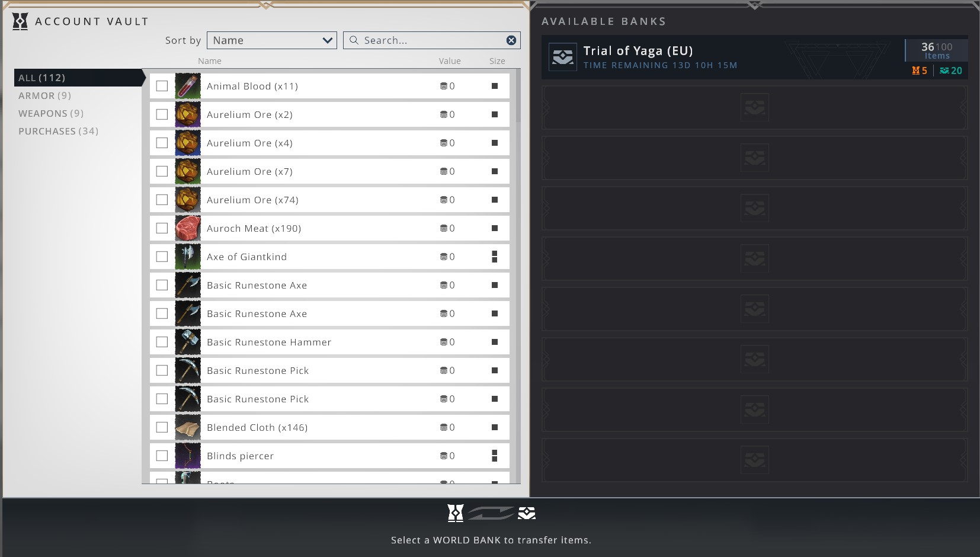Click the last empty bank slot
Image resolution: width=980 pixels, height=557 pixels.
754,460
